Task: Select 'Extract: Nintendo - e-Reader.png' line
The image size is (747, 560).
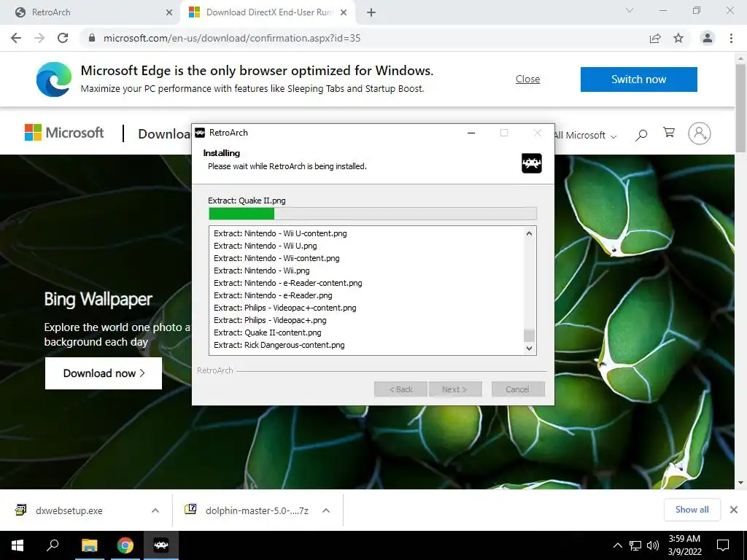Action: [273, 295]
